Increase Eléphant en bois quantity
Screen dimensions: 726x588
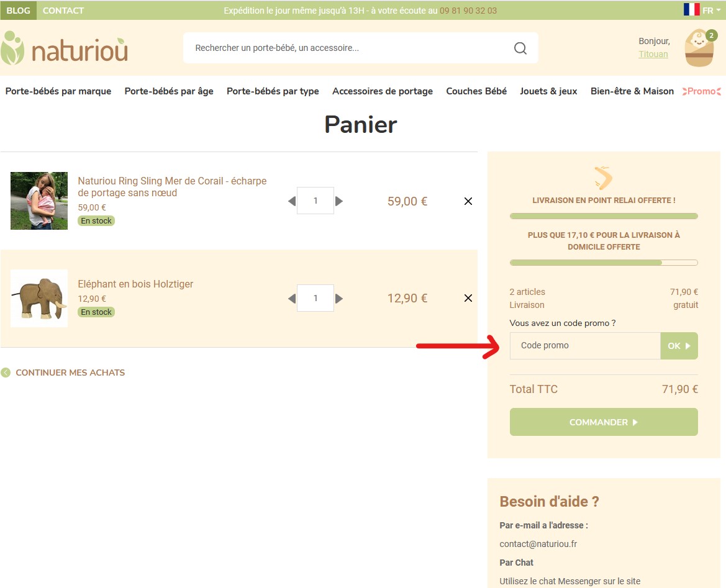339,299
